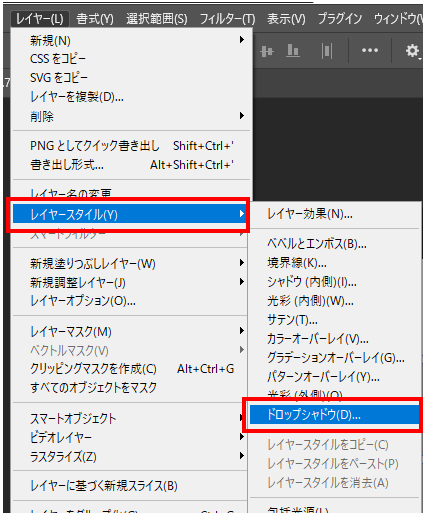Open the 表示(V) menu

point(286,19)
